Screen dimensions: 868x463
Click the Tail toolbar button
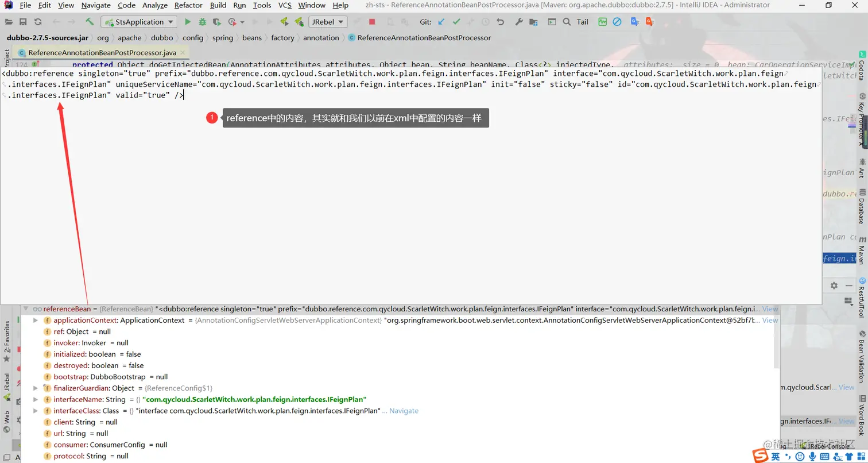pyautogui.click(x=583, y=22)
